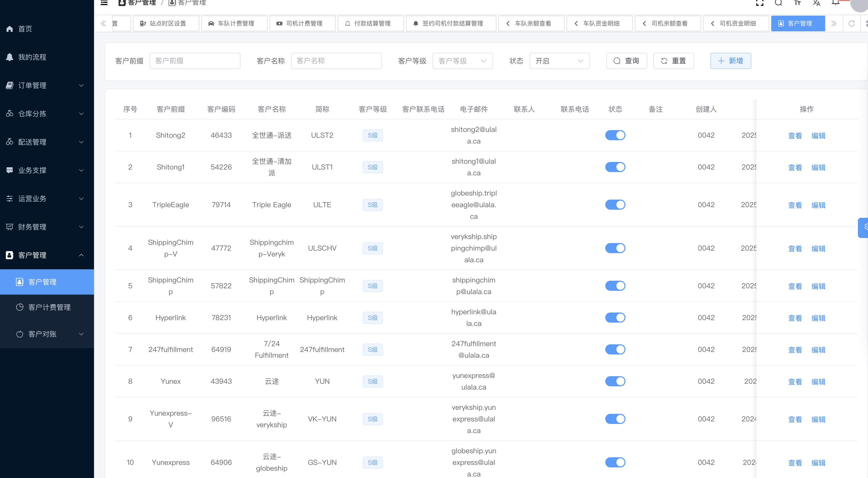Click the 查询 search button
This screenshot has width=868, height=478.
626,61
